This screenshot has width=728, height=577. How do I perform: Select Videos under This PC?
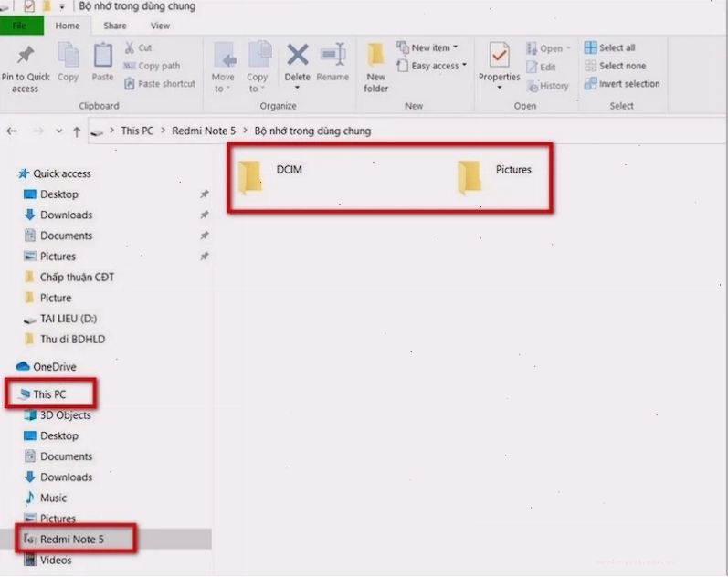click(47, 560)
